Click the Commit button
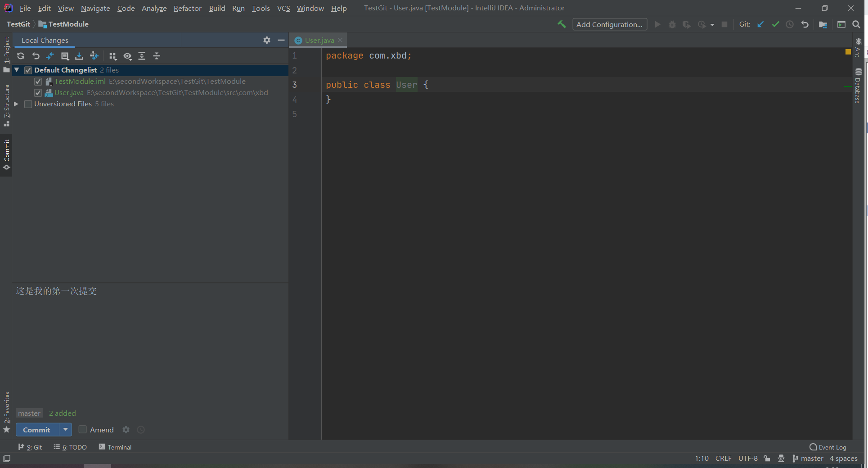This screenshot has width=868, height=468. click(37, 430)
